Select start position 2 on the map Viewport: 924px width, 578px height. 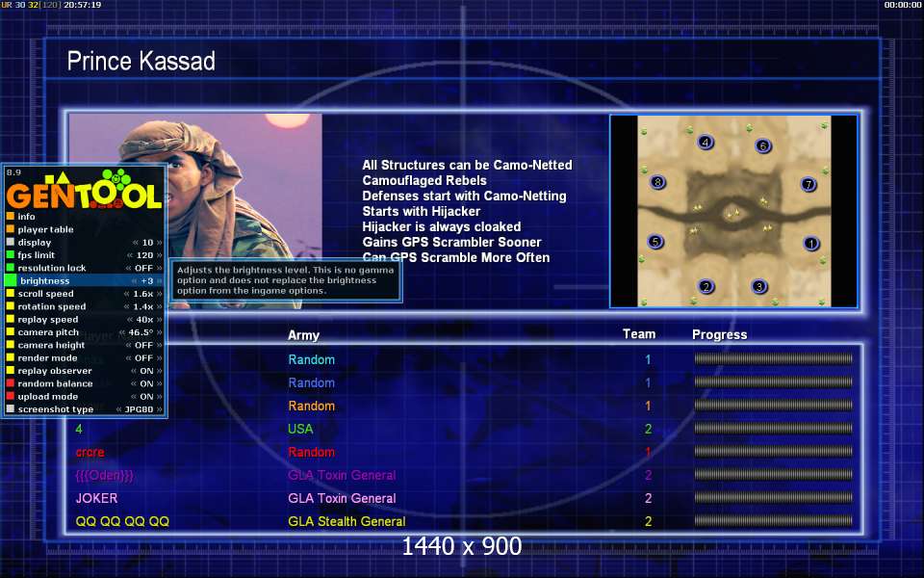coord(706,287)
